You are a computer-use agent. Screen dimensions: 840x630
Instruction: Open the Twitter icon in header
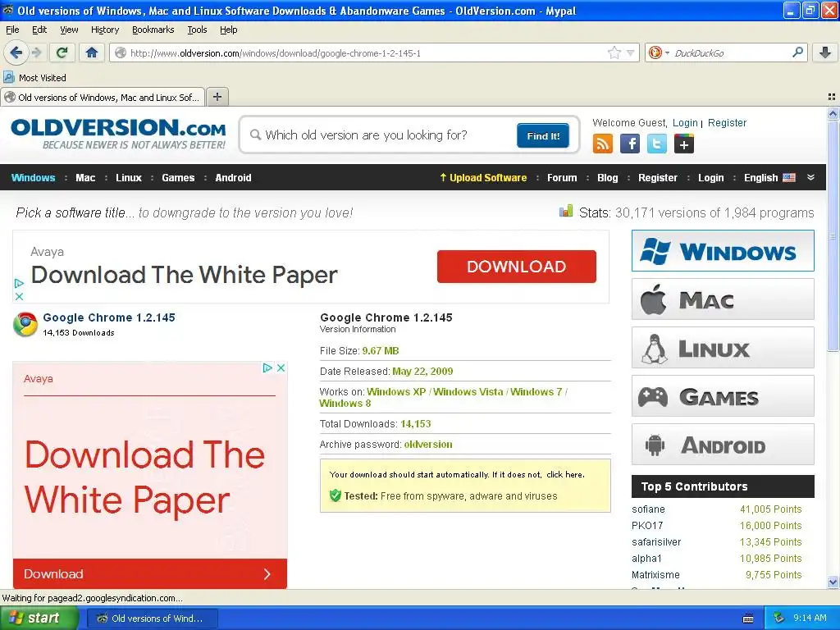(657, 144)
